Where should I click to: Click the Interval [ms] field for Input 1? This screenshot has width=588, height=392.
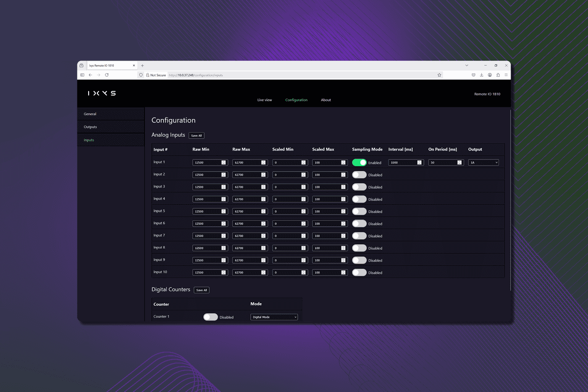403,162
